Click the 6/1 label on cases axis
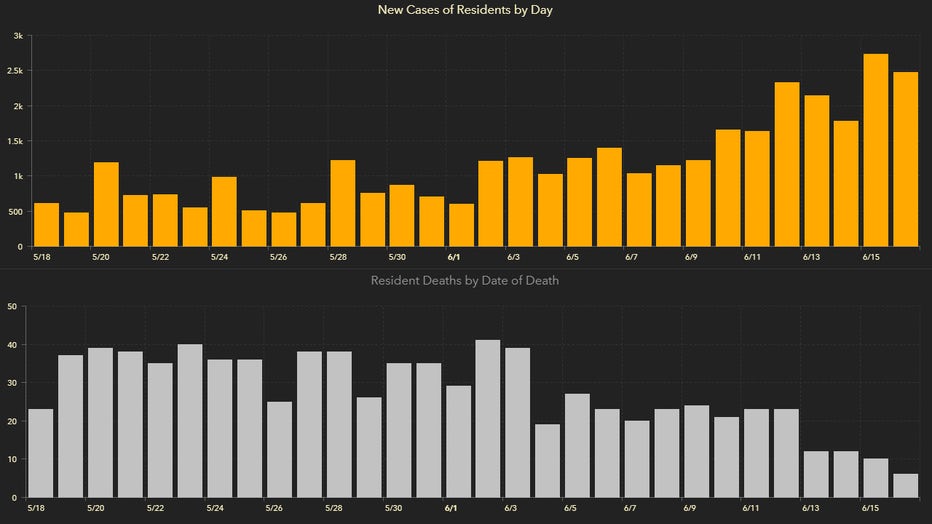Image resolution: width=932 pixels, height=524 pixels. point(454,257)
